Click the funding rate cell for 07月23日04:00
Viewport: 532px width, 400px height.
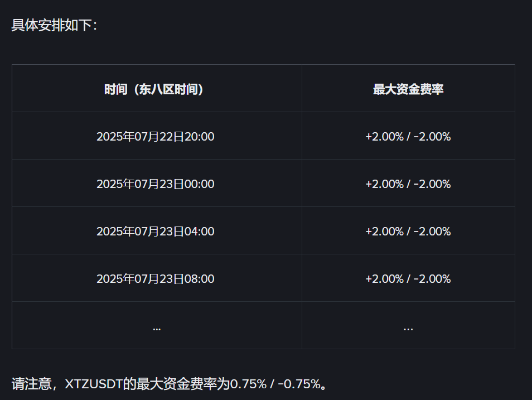[408, 232]
